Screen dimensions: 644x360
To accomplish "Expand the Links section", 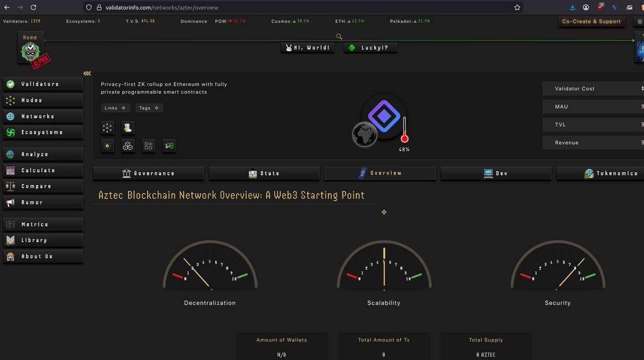I will [115, 108].
